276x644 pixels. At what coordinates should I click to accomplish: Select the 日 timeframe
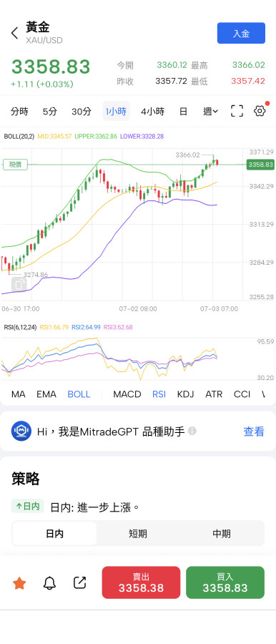pos(183,112)
